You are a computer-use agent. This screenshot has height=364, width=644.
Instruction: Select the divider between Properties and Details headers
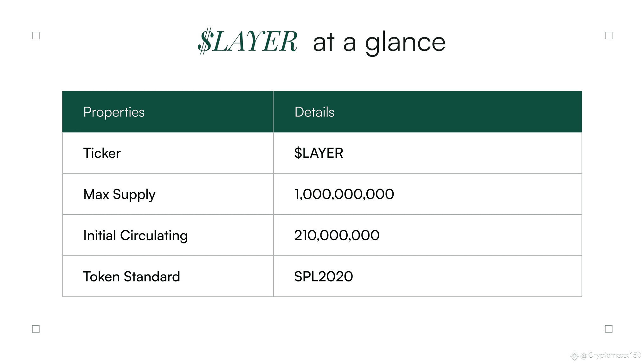(273, 112)
